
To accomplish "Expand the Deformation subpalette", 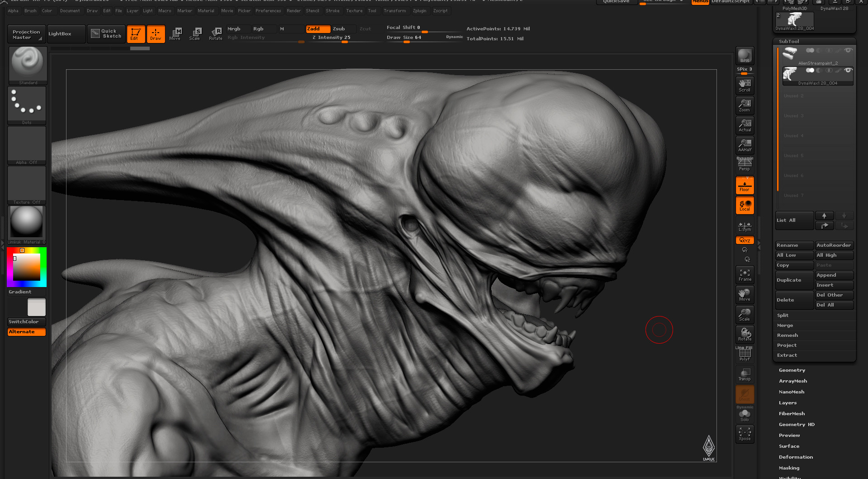I will (796, 457).
